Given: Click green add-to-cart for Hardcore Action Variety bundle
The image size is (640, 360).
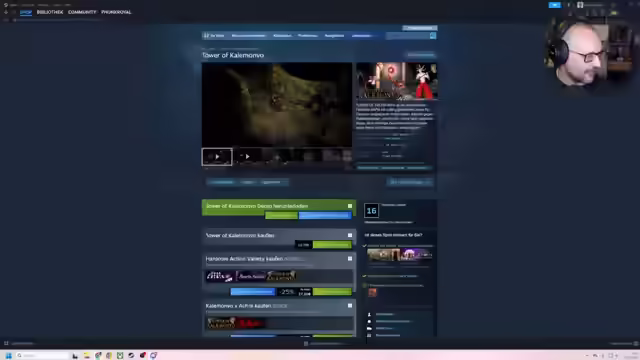Looking at the screenshot, I should click(332, 292).
